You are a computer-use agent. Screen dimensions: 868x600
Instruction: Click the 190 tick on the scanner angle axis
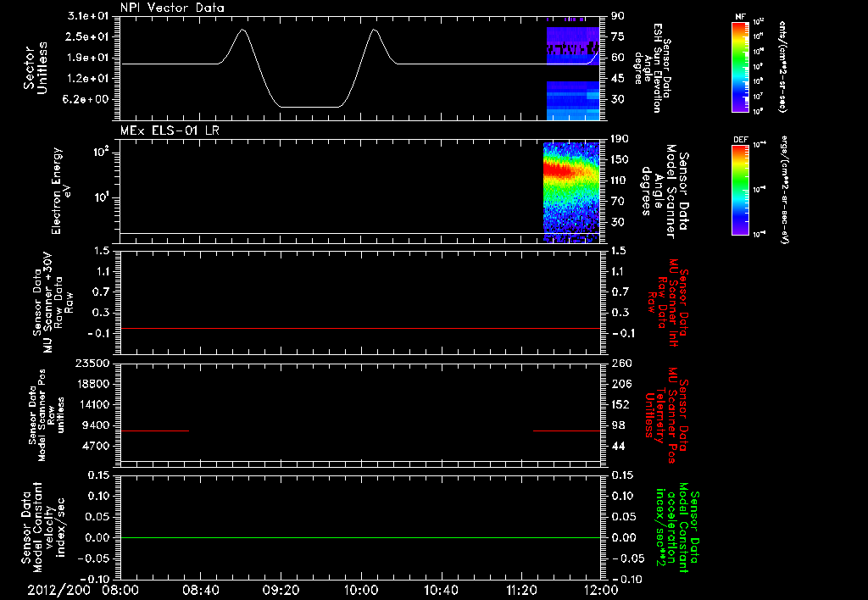(620, 138)
